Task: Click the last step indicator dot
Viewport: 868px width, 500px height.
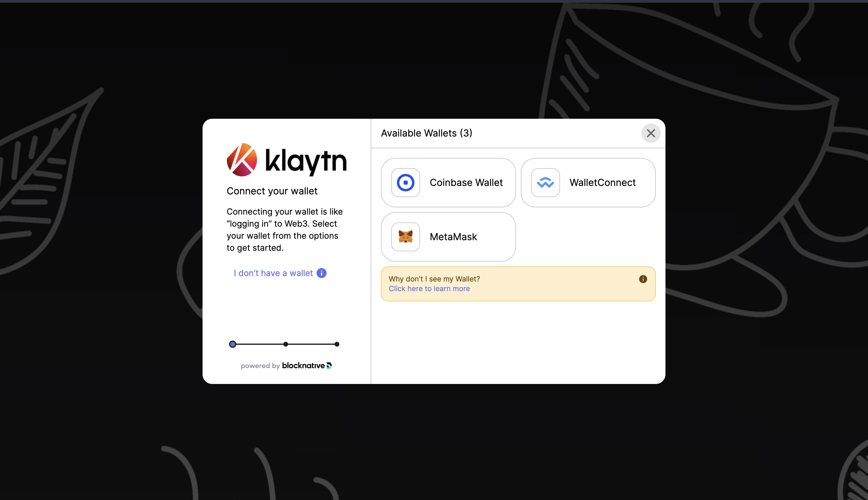Action: [x=337, y=344]
